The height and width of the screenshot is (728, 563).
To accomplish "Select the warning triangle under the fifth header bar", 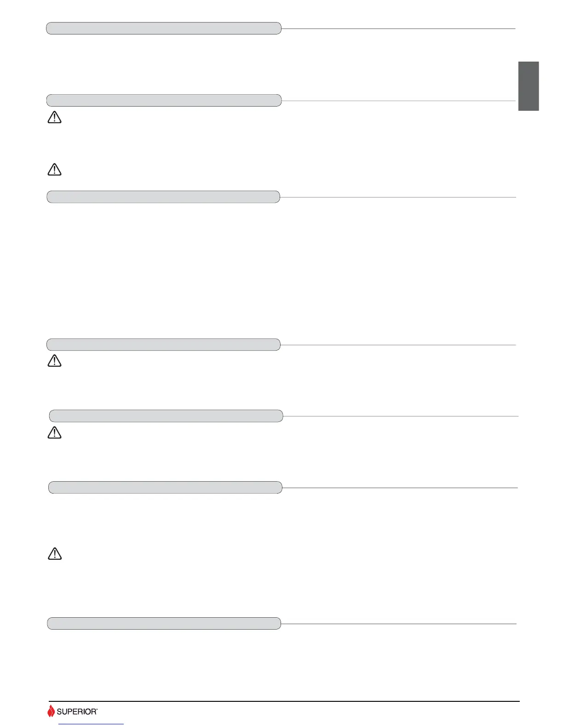I will click(54, 432).
